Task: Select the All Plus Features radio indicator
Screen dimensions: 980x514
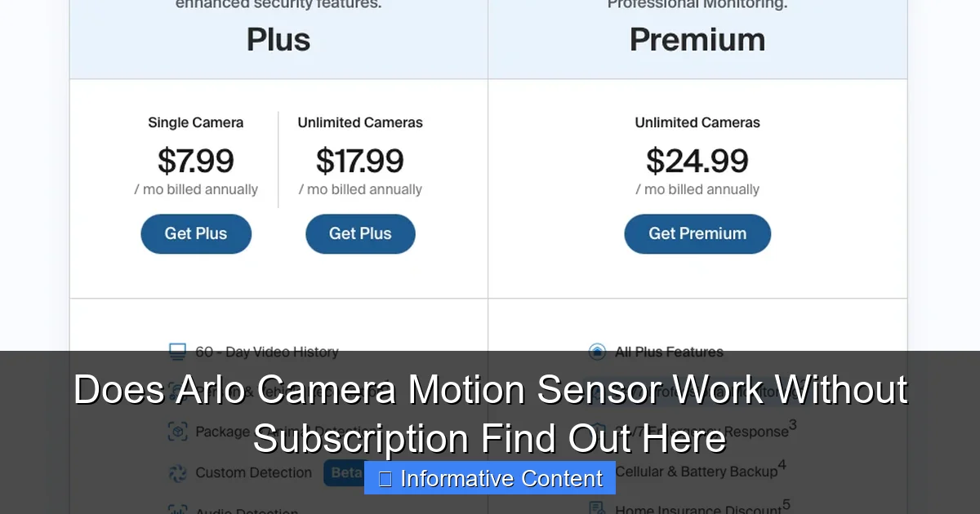Action: [x=597, y=352]
